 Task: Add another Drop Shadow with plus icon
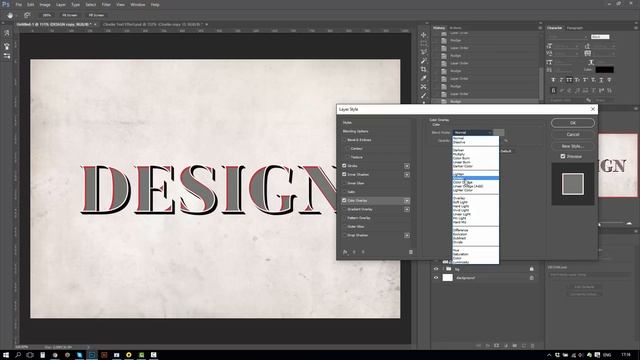407,235
